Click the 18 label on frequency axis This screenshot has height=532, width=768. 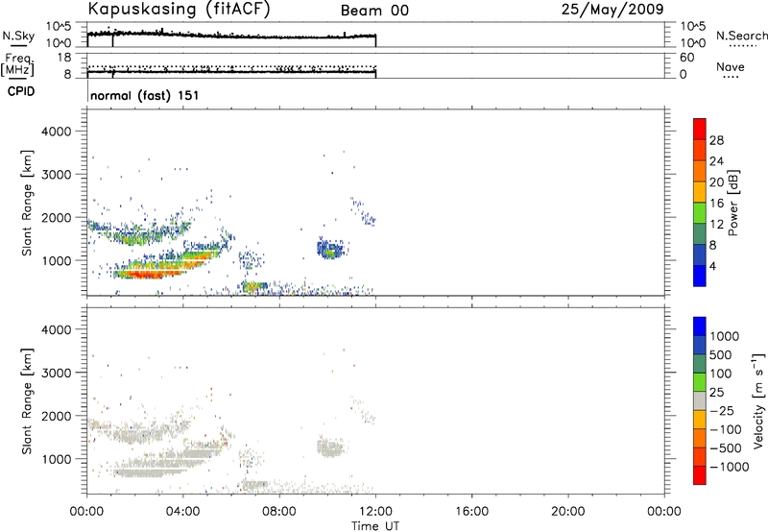(64, 58)
